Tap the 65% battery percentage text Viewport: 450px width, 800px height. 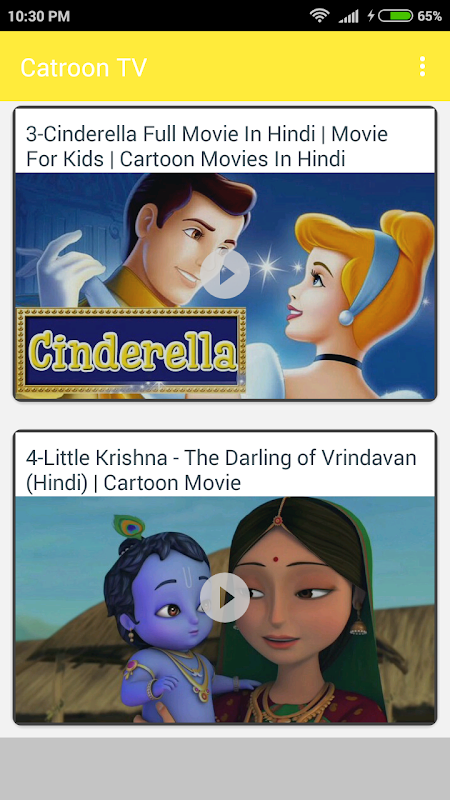tap(430, 16)
